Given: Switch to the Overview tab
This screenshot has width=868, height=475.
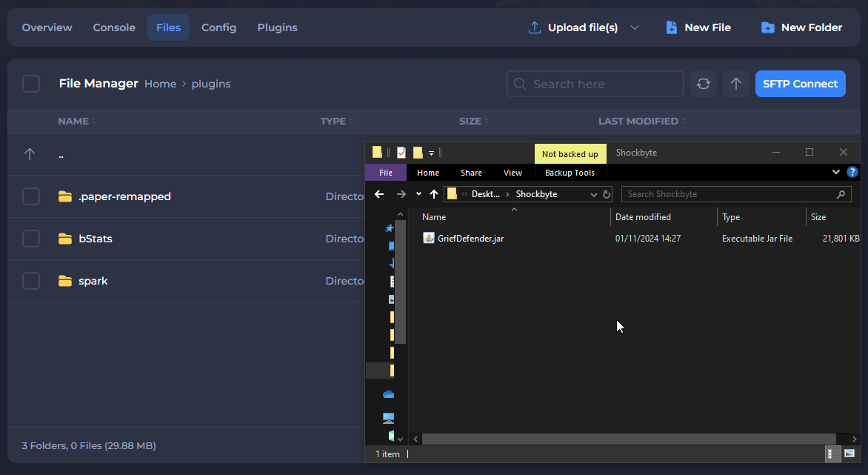Looking at the screenshot, I should click(47, 27).
